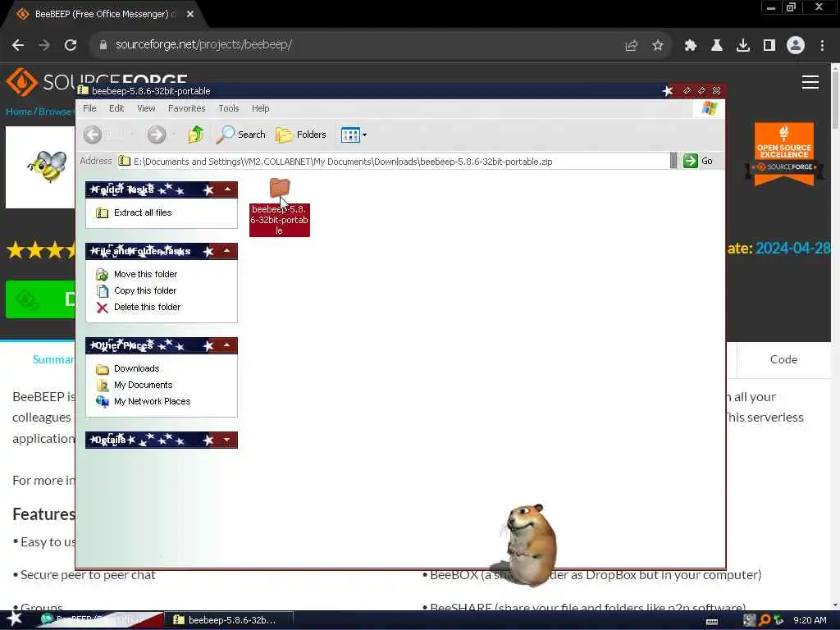The width and height of the screenshot is (840, 630).
Task: Open the Views dropdown in Explorer toolbar
Action: click(x=354, y=135)
